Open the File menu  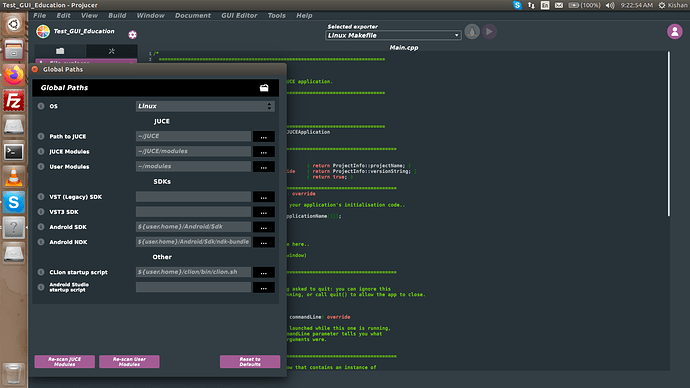[40, 15]
